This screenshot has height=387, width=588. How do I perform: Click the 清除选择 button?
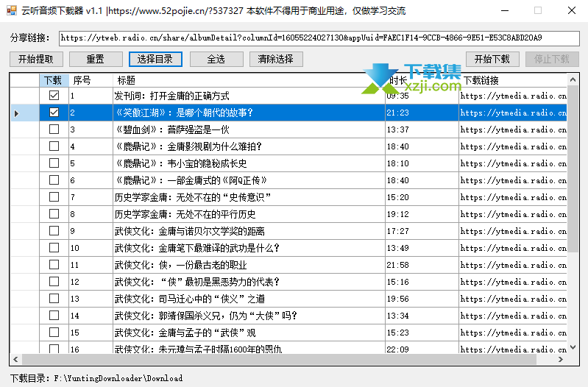click(x=276, y=60)
